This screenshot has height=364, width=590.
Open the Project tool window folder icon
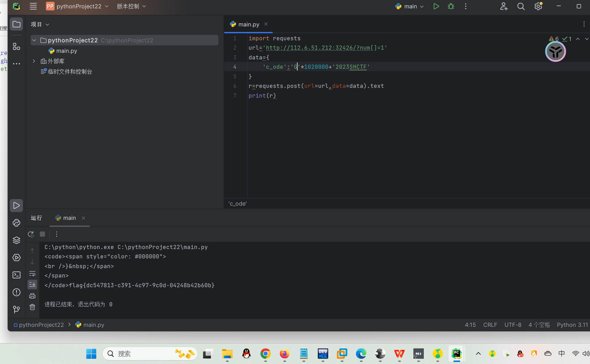16,24
